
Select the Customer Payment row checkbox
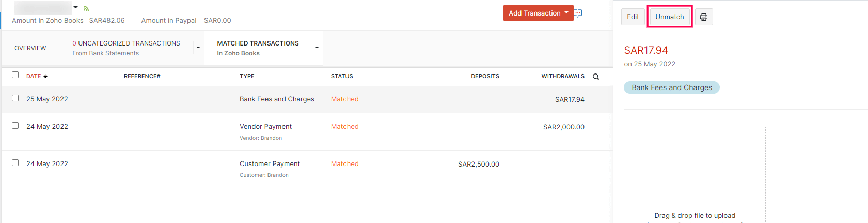(x=15, y=163)
